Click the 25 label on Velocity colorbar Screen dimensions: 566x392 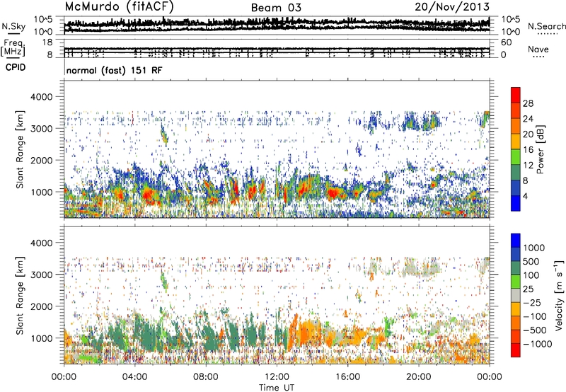(528, 289)
